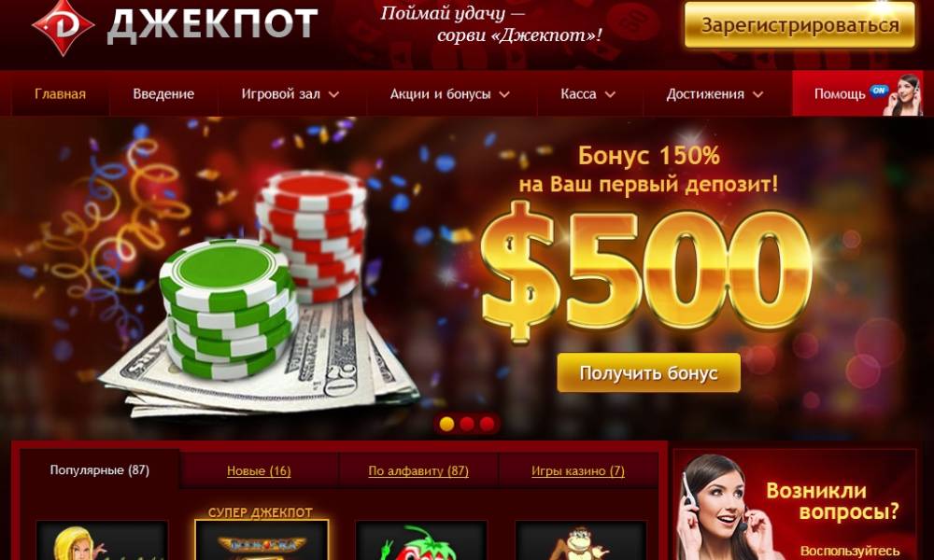Go to the Введение menu item
The height and width of the screenshot is (560, 934).
(163, 94)
